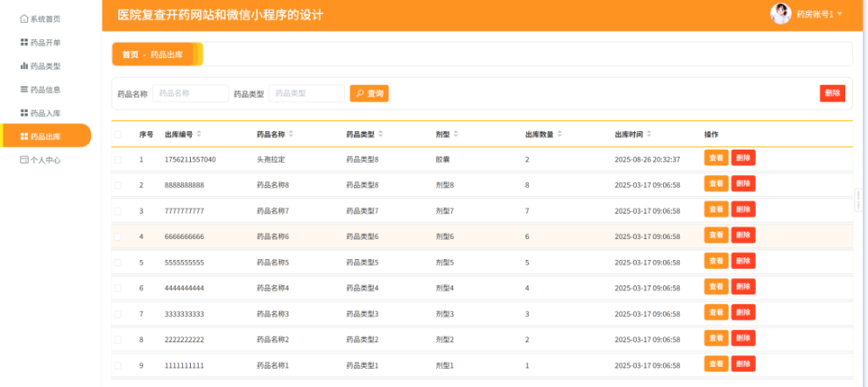Screen dimensions: 868x387
Task: Sort by 出库数量 column arrows
Action: (x=560, y=134)
